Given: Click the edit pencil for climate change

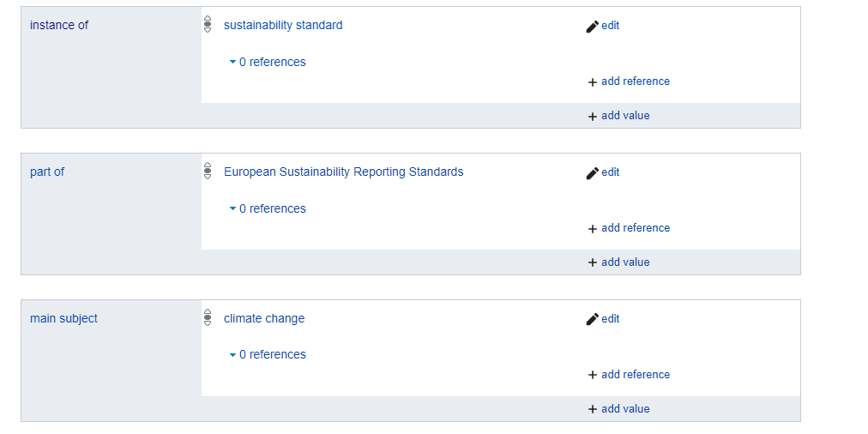Looking at the screenshot, I should pos(602,319).
